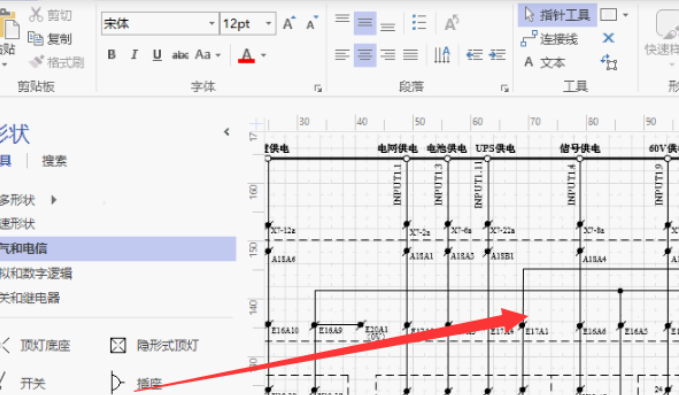Click the rotate text icon
The height and width of the screenshot is (395, 679).
[x=451, y=23]
